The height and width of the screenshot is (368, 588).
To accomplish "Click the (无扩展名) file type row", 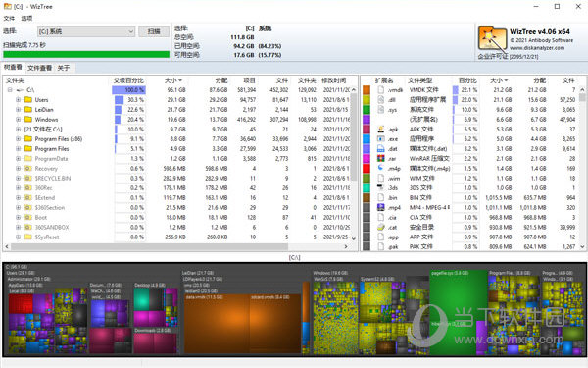I will [470, 120].
